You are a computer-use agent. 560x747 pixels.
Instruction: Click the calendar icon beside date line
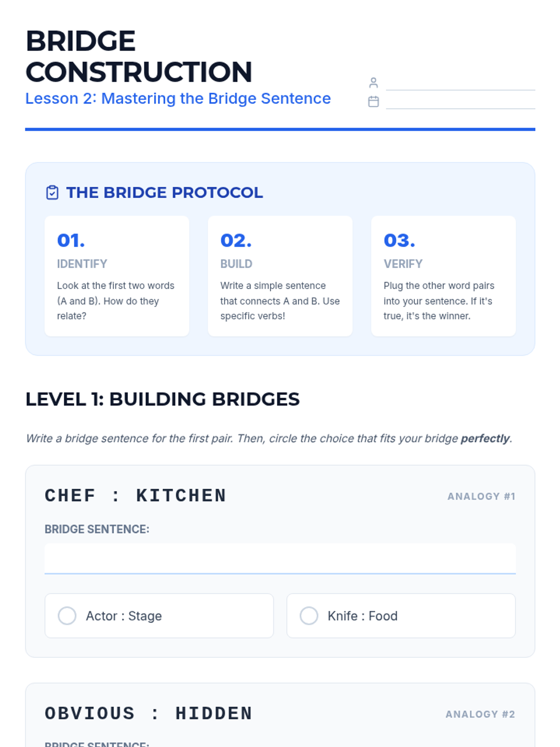[x=373, y=101]
